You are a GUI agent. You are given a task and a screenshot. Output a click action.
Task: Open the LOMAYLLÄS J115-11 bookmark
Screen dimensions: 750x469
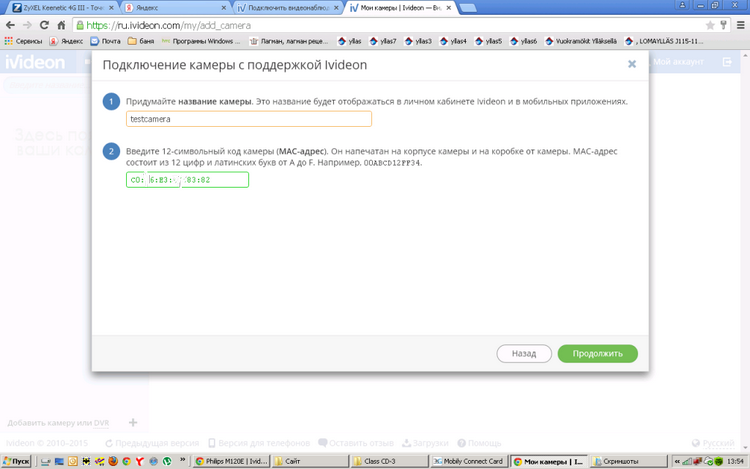(x=664, y=41)
